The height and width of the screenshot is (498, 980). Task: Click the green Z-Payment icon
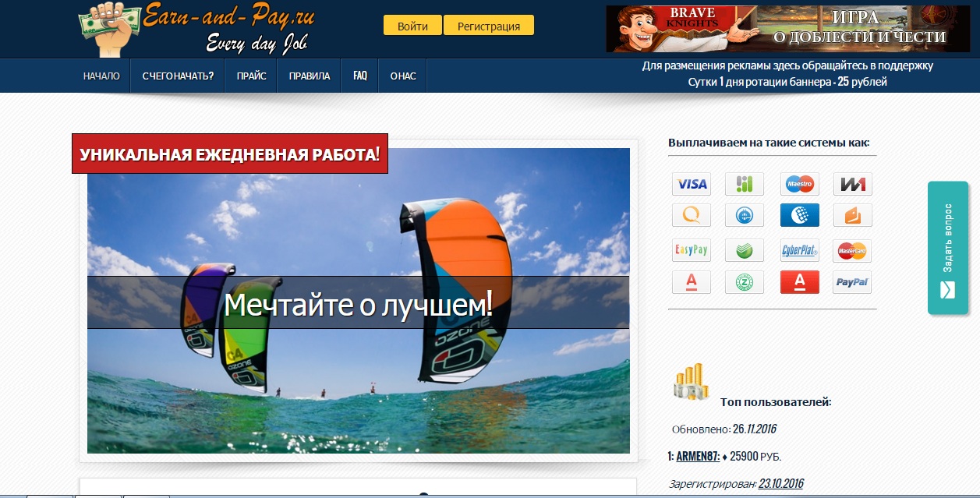pos(745,282)
